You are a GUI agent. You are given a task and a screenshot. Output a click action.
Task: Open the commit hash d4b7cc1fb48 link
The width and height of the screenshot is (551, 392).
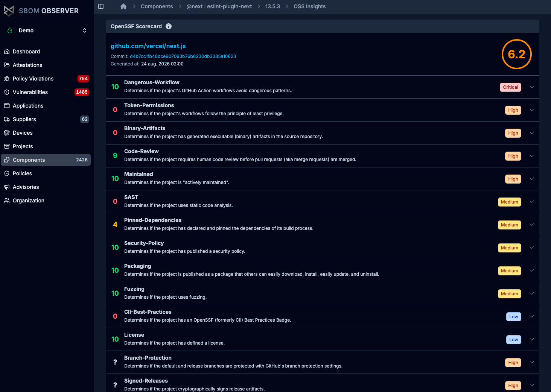pos(183,56)
